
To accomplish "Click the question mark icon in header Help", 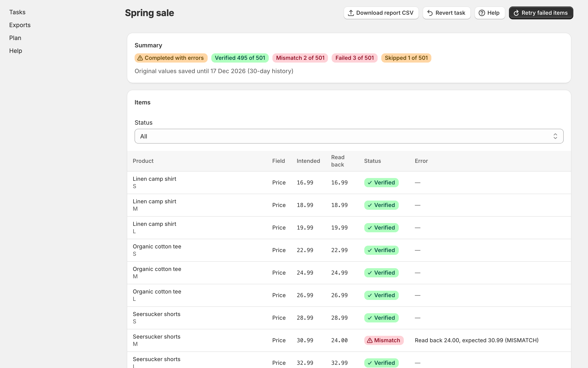I will coord(482,13).
